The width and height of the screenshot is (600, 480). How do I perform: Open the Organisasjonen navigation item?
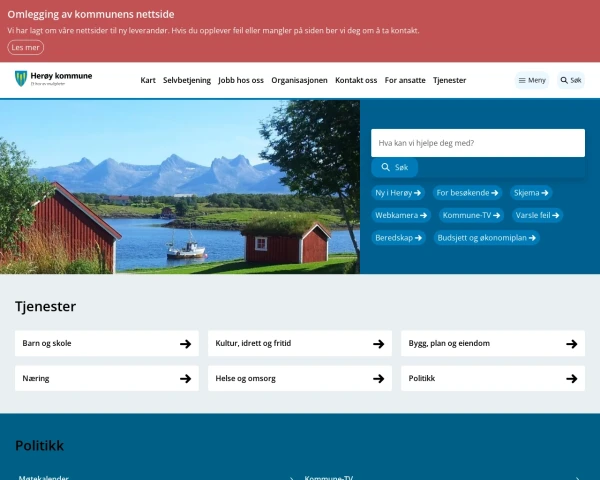(299, 80)
